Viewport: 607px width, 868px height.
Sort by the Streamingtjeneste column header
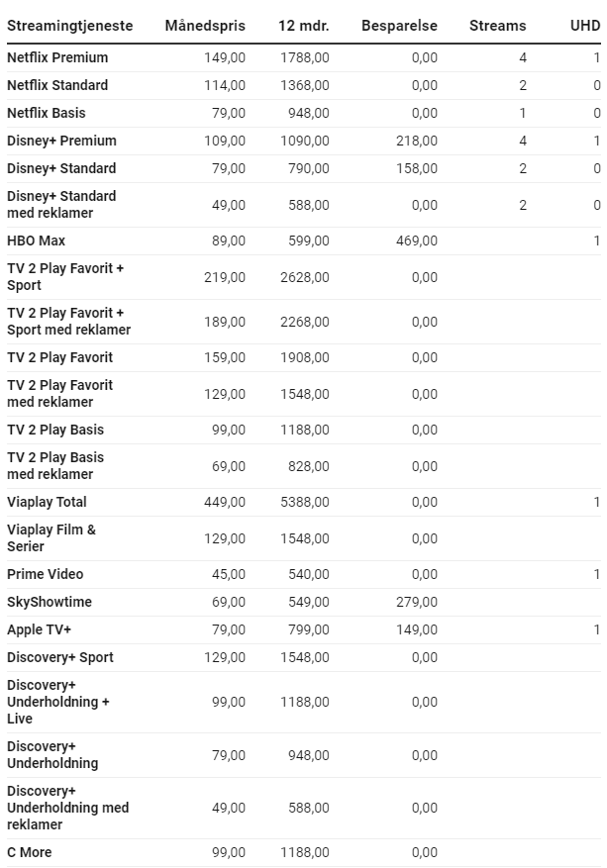coord(69,26)
